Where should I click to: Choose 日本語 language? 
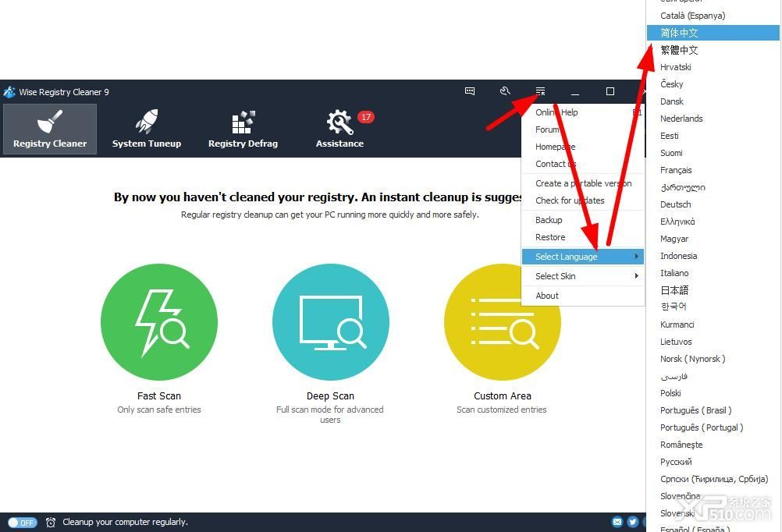[713, 290]
